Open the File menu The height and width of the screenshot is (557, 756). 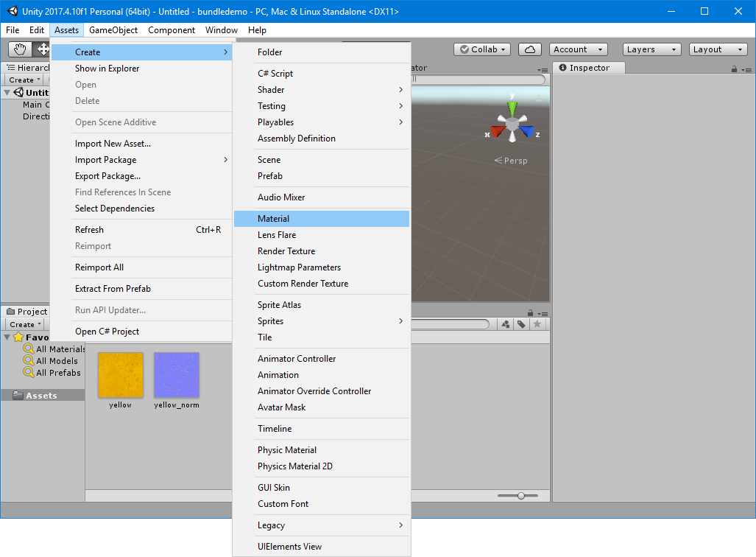pyautogui.click(x=13, y=30)
